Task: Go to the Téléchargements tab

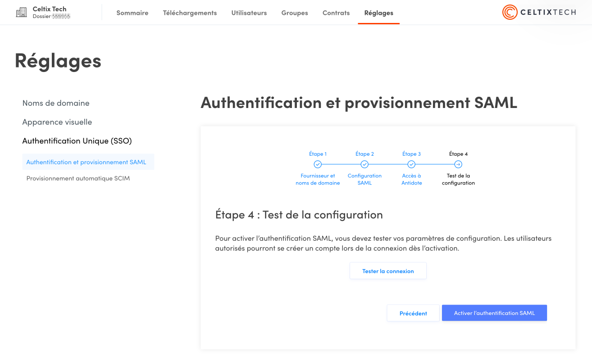Action: pyautogui.click(x=190, y=13)
